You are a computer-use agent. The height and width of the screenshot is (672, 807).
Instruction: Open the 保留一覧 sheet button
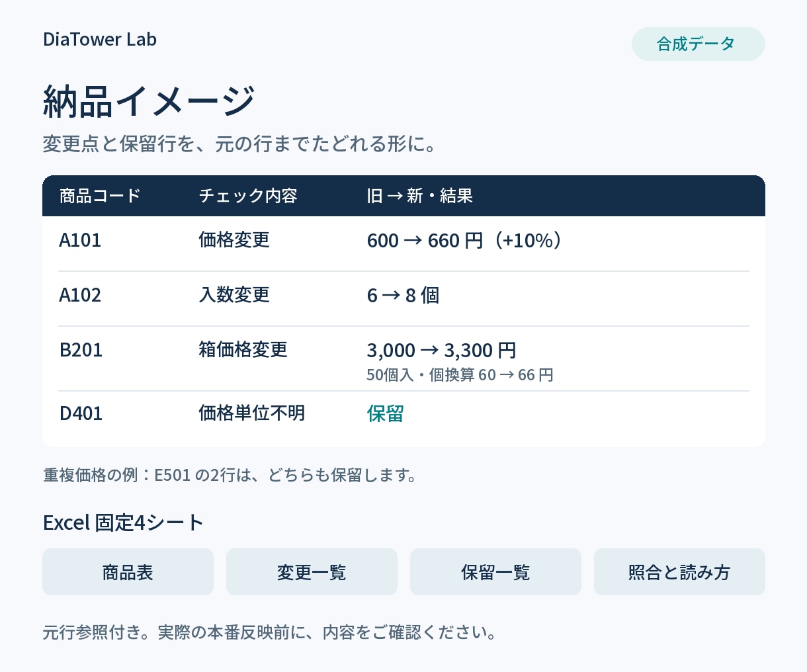coord(495,572)
